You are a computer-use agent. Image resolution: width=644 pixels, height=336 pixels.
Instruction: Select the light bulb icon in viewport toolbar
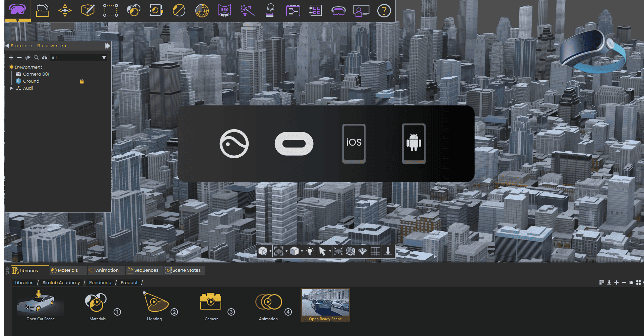click(x=310, y=251)
